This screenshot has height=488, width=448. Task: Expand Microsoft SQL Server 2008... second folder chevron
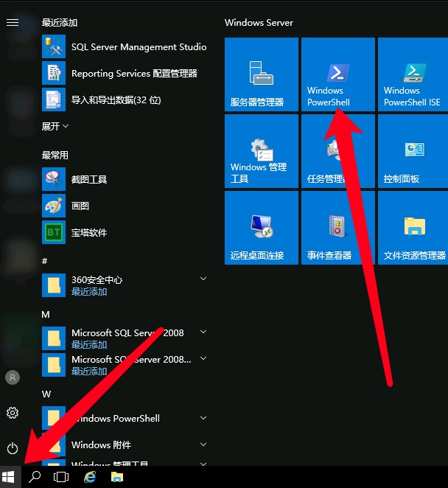[x=203, y=358]
